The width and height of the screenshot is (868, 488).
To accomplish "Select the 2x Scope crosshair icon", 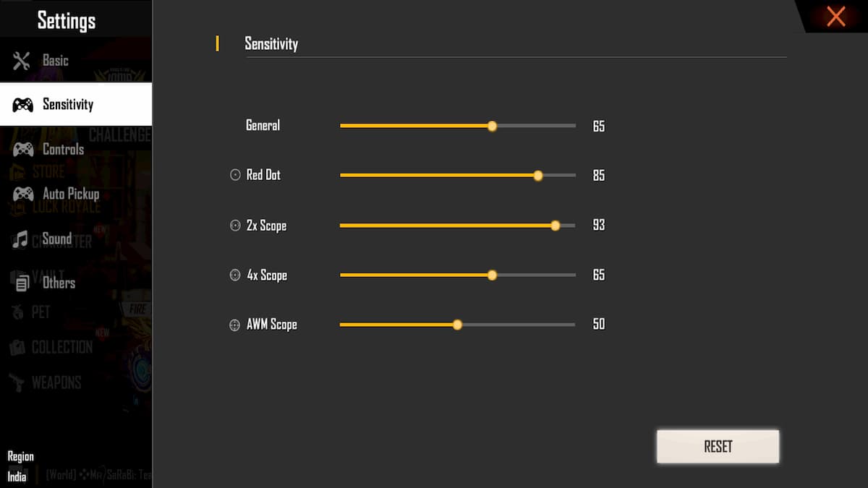I will click(234, 225).
